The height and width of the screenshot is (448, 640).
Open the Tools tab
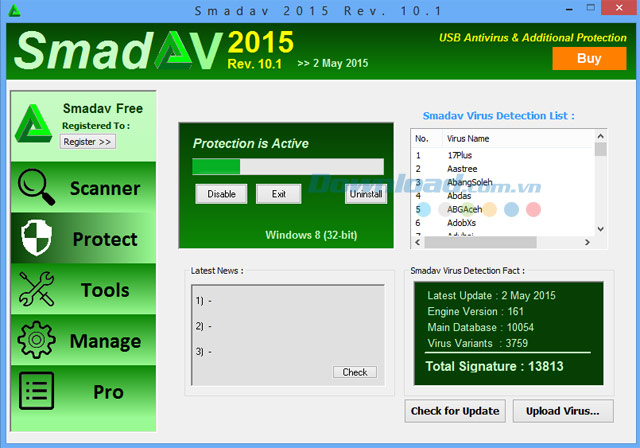[x=83, y=289]
